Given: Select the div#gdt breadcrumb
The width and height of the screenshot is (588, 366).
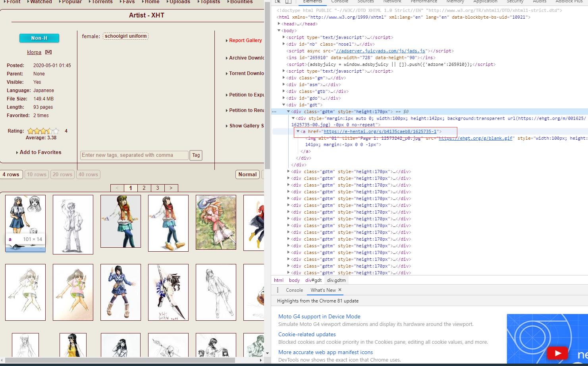Looking at the screenshot, I should pos(314,280).
